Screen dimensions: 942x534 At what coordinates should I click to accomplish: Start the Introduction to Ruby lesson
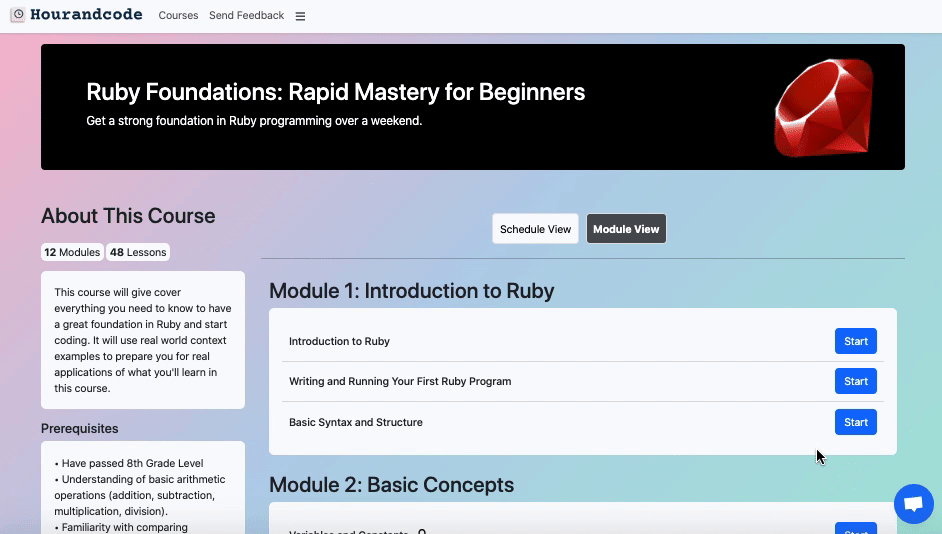855,341
